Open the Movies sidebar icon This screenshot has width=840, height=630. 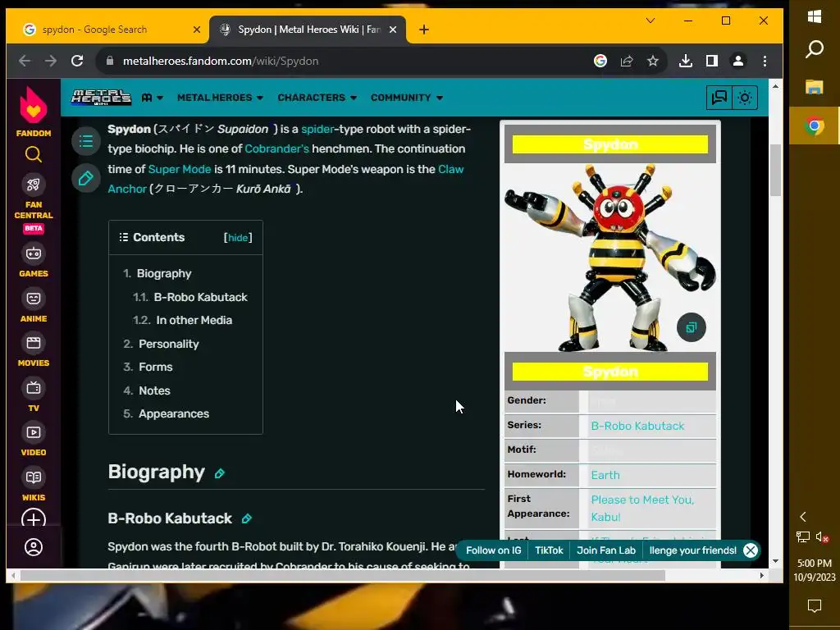33,343
